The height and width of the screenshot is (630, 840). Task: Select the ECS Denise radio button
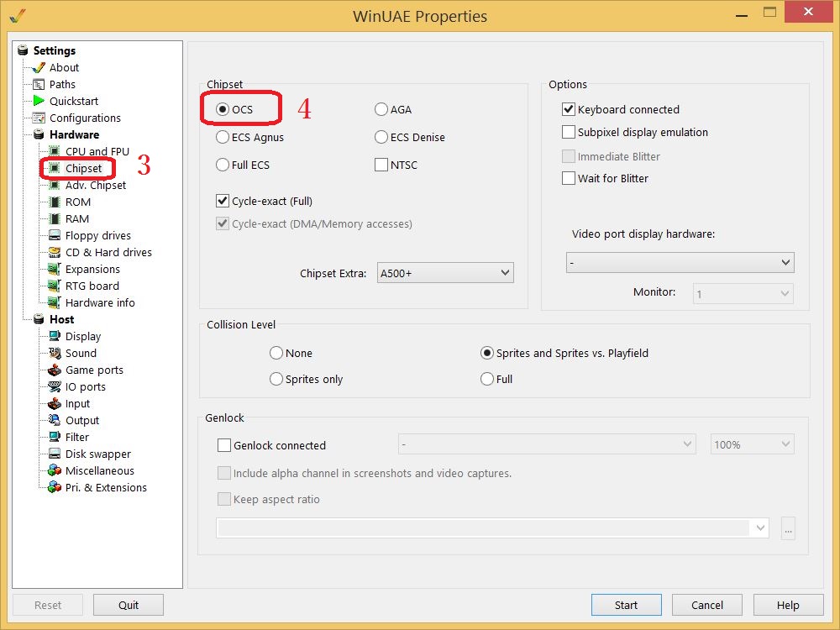coord(381,137)
